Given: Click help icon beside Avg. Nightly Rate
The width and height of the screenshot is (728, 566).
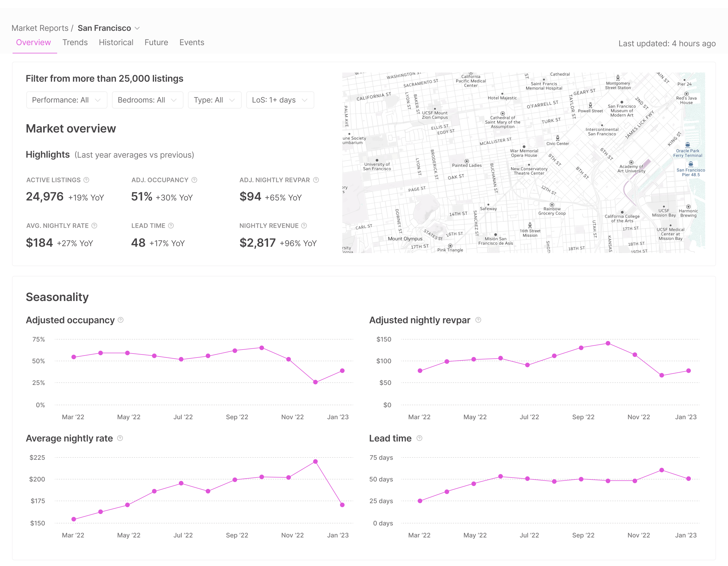Looking at the screenshot, I should (x=94, y=226).
